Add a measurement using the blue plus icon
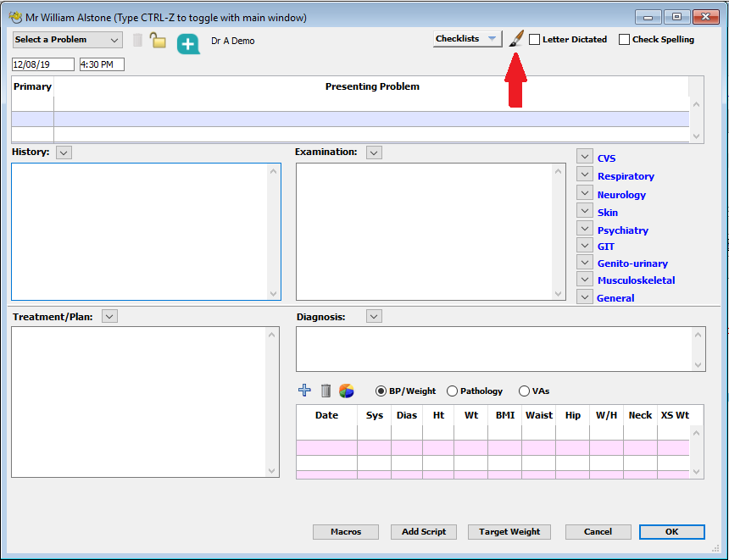Image resolution: width=729 pixels, height=560 pixels. coord(304,391)
